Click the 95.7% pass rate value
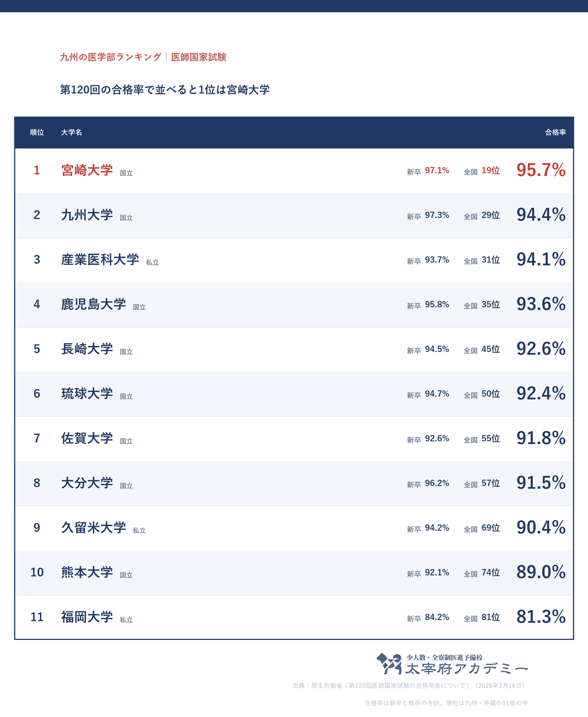Image resolution: width=588 pixels, height=717 pixels. [x=541, y=170]
